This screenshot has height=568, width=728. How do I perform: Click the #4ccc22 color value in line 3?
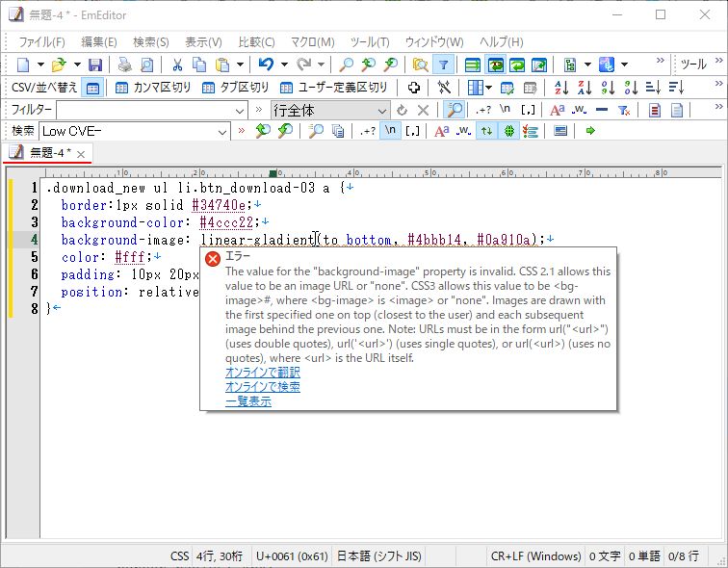(x=226, y=222)
